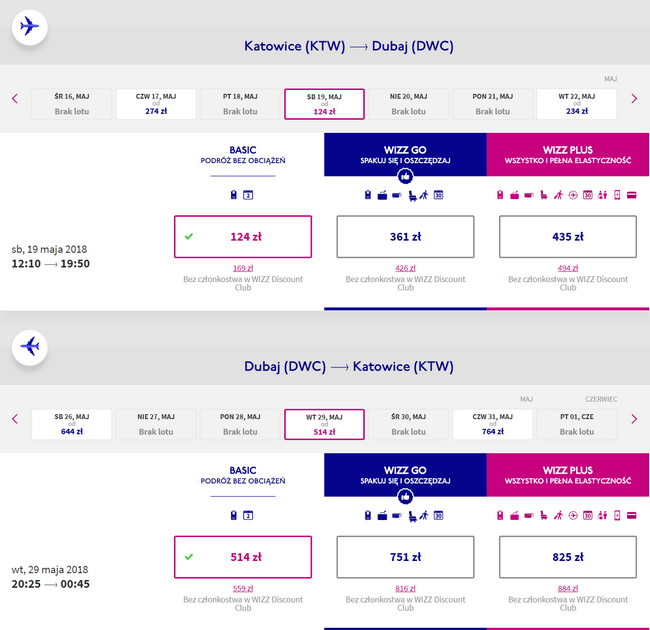650x630 pixels.
Task: Click outbound WIZZ GO bag-with-handle icon
Action: [382, 195]
